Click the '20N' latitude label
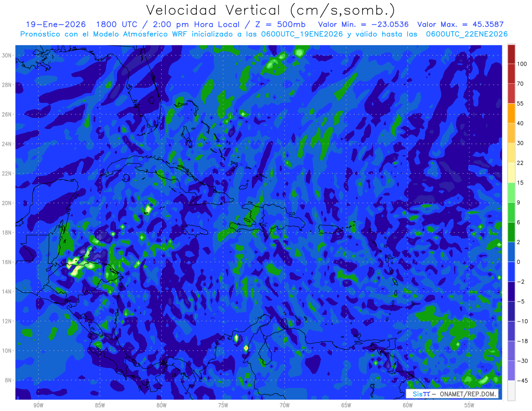 (8, 203)
